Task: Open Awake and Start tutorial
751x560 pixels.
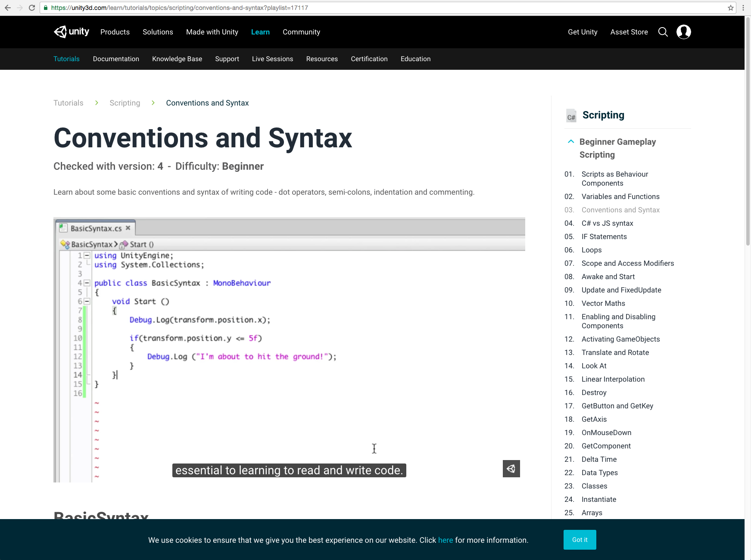Action: tap(608, 277)
